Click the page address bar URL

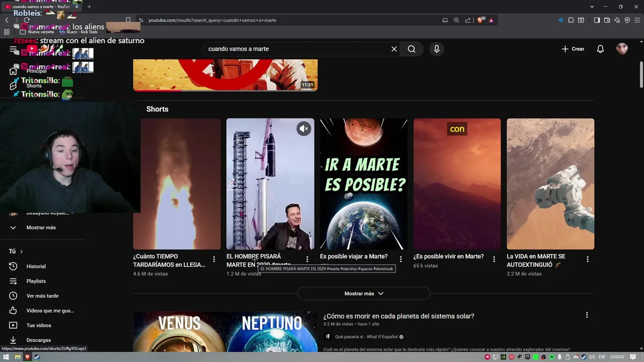(x=212, y=20)
